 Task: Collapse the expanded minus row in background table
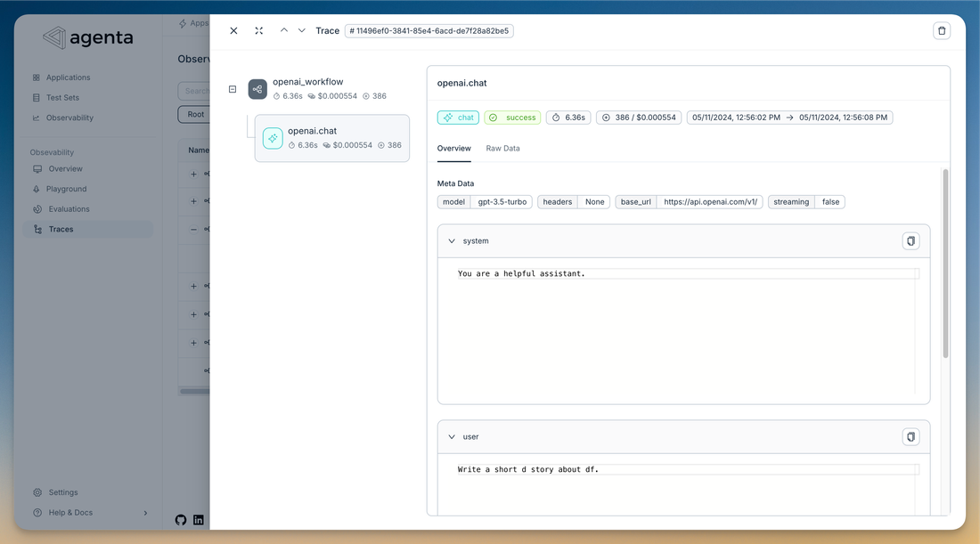pyautogui.click(x=193, y=229)
